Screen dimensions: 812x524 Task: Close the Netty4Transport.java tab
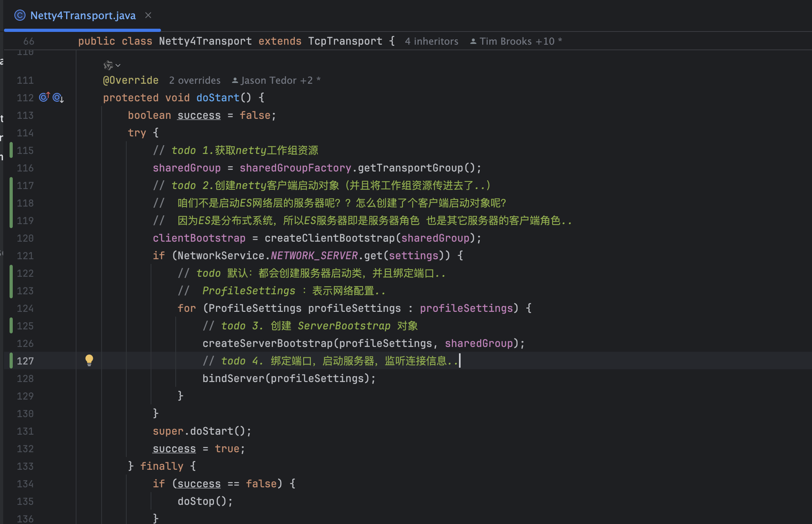coord(148,16)
